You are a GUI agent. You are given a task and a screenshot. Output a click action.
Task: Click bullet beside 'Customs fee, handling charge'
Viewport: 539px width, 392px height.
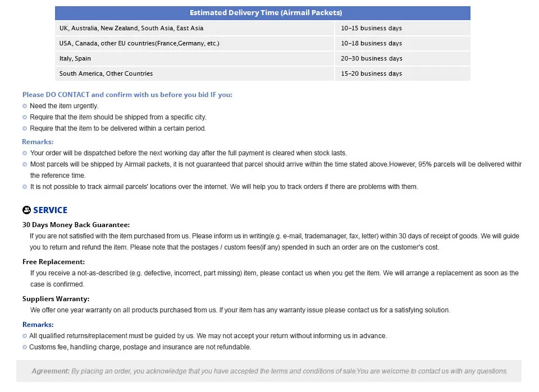pos(25,347)
